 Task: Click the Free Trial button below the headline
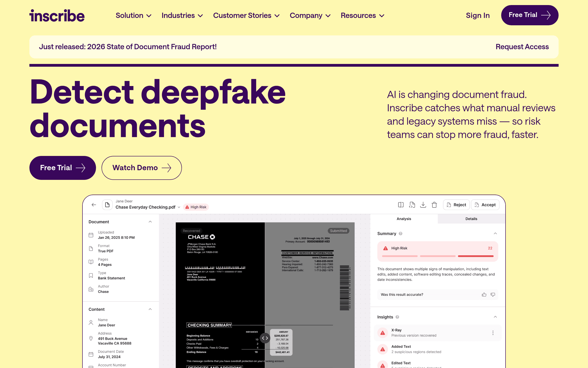(63, 168)
